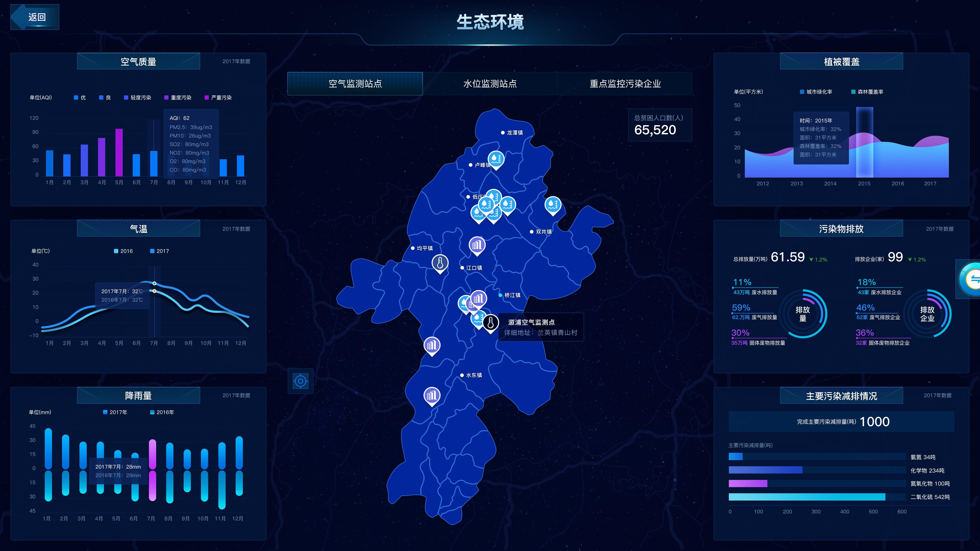
Task: Toggle 2017年 legend in rainfall chart
Action: pyautogui.click(x=115, y=412)
